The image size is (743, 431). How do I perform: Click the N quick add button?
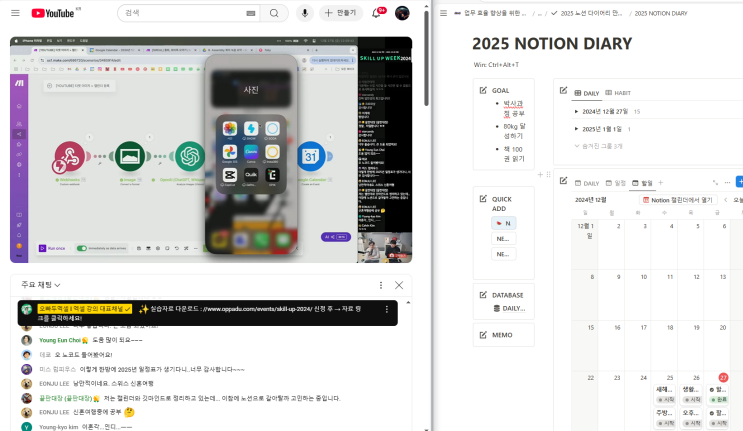click(503, 223)
